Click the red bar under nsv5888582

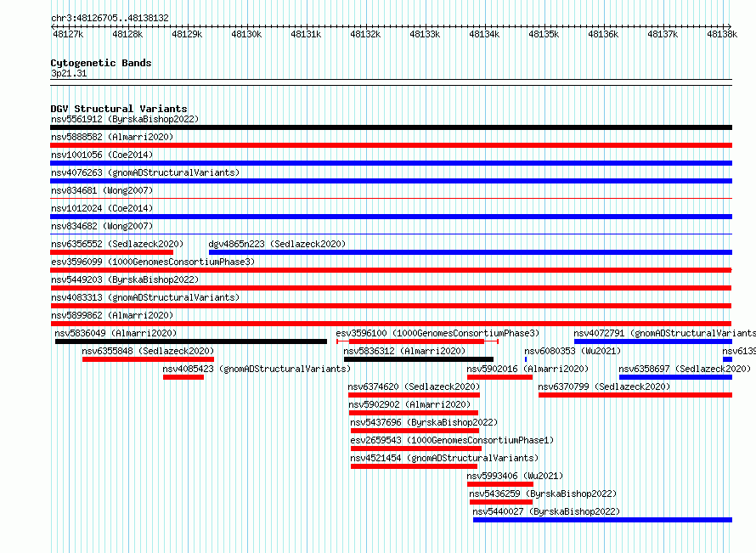[391, 145]
